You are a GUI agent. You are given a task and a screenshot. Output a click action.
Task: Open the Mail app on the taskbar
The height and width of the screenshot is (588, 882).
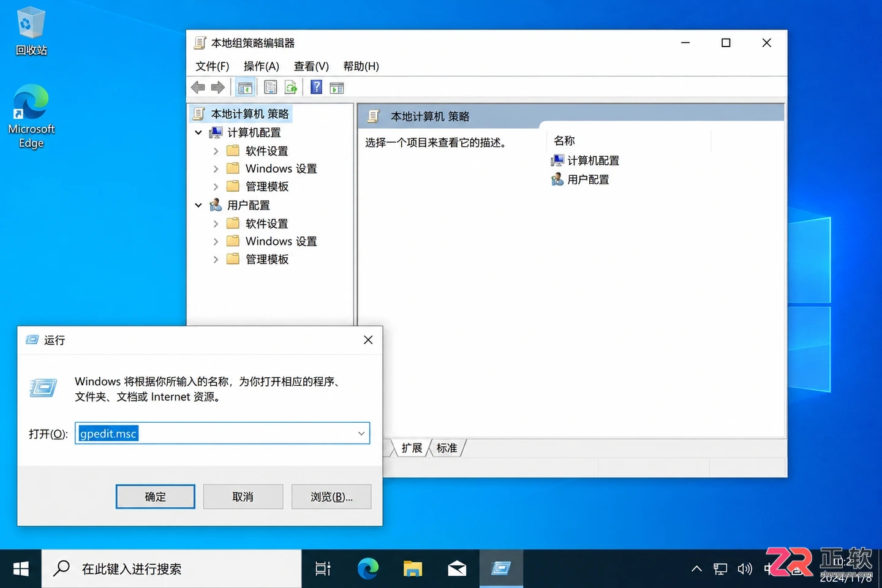tap(457, 569)
